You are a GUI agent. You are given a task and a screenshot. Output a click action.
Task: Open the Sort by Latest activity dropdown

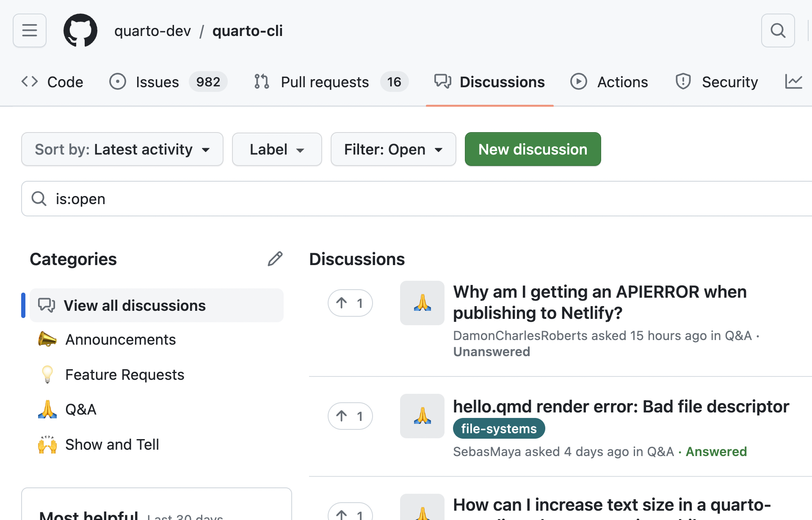pos(122,149)
